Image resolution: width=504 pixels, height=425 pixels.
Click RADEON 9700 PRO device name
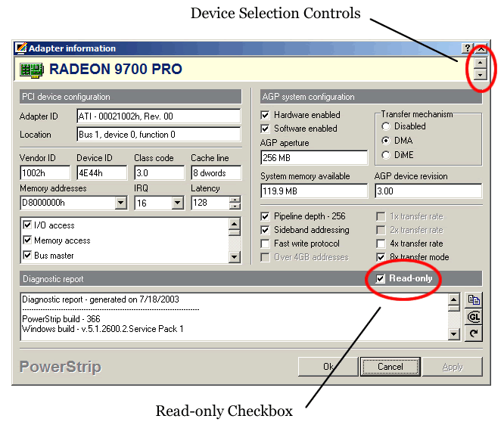(x=116, y=69)
